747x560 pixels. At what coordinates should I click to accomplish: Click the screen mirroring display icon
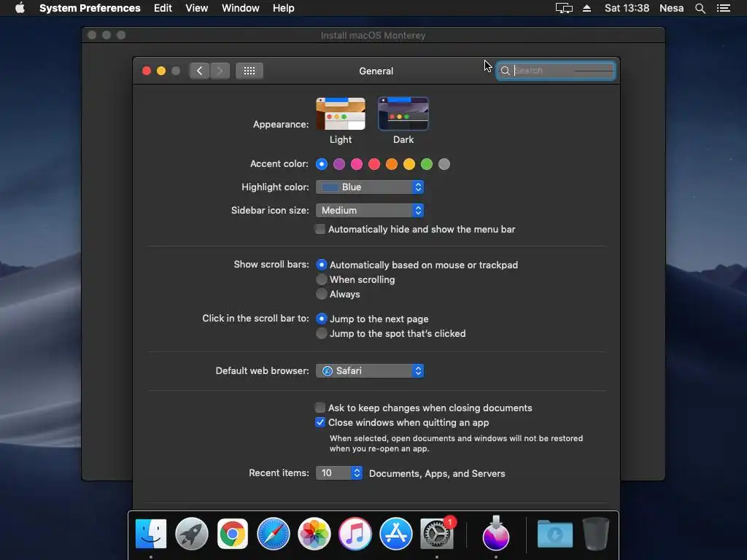pyautogui.click(x=564, y=8)
